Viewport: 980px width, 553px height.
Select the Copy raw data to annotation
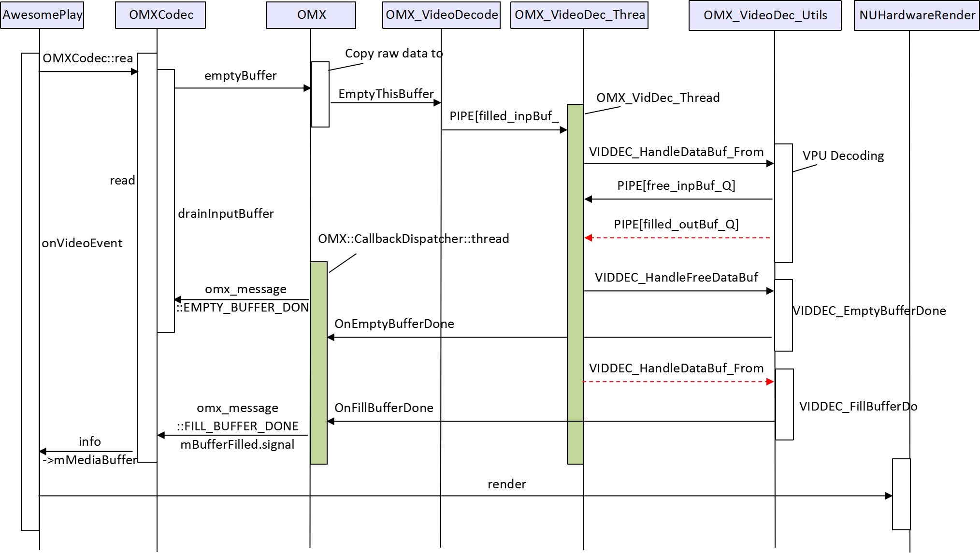393,54
